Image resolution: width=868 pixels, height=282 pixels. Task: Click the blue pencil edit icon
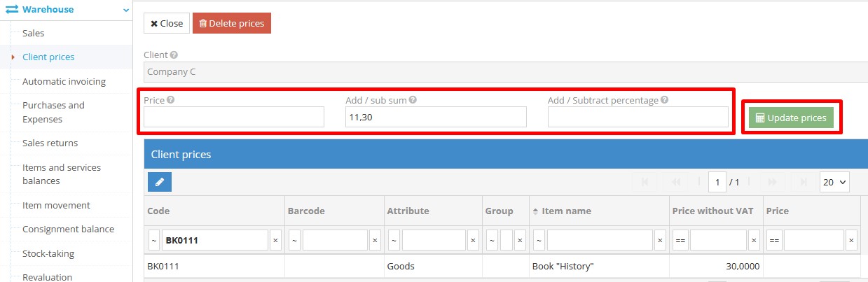160,182
